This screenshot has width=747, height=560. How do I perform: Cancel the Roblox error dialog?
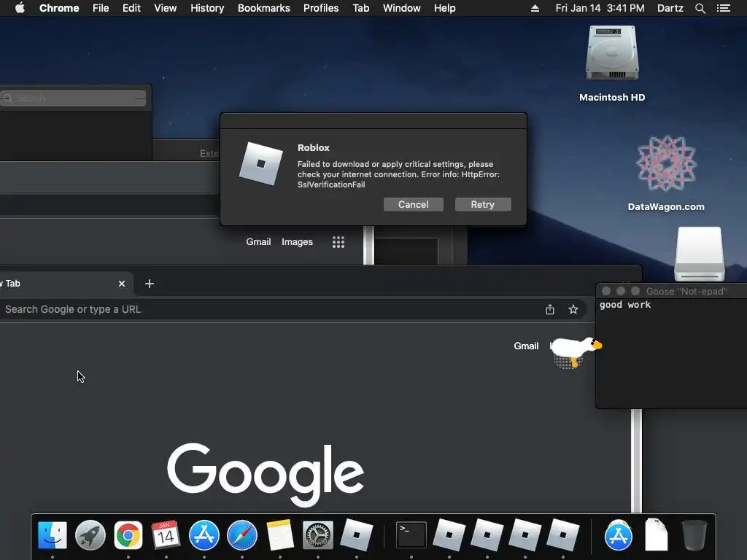(414, 204)
